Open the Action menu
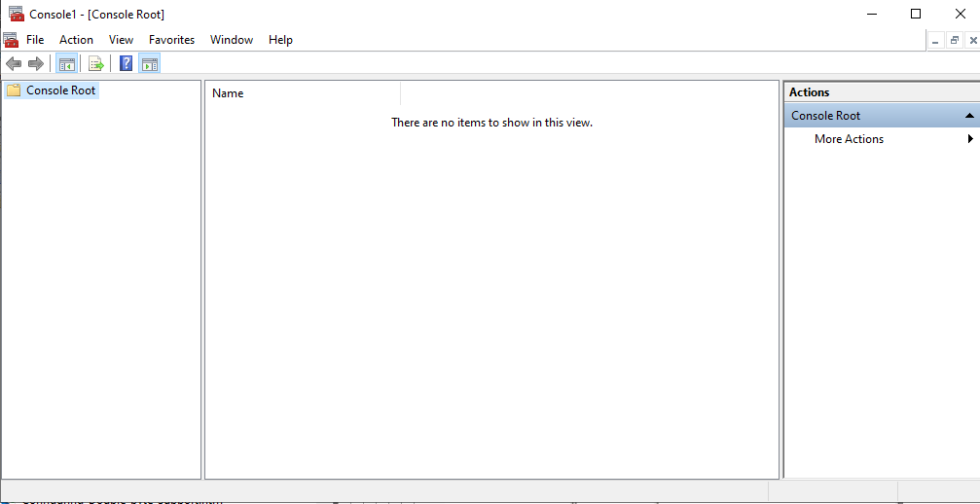This screenshot has width=980, height=504. pos(76,40)
